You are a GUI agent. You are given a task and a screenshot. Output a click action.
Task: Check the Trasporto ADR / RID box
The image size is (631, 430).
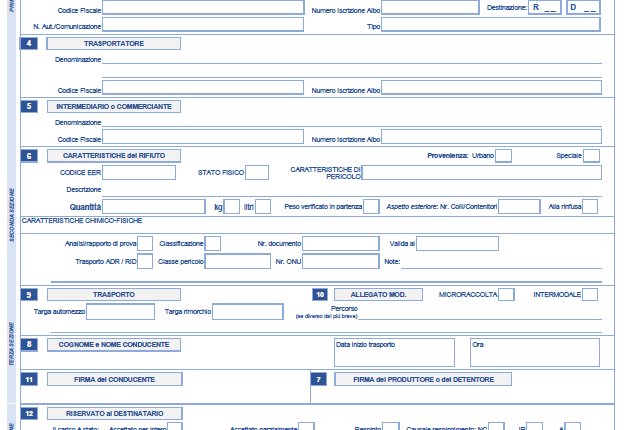145,261
